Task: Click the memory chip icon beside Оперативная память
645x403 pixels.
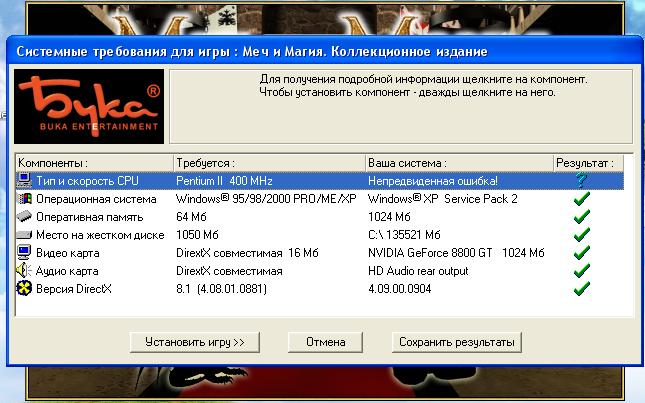Action: click(24, 216)
